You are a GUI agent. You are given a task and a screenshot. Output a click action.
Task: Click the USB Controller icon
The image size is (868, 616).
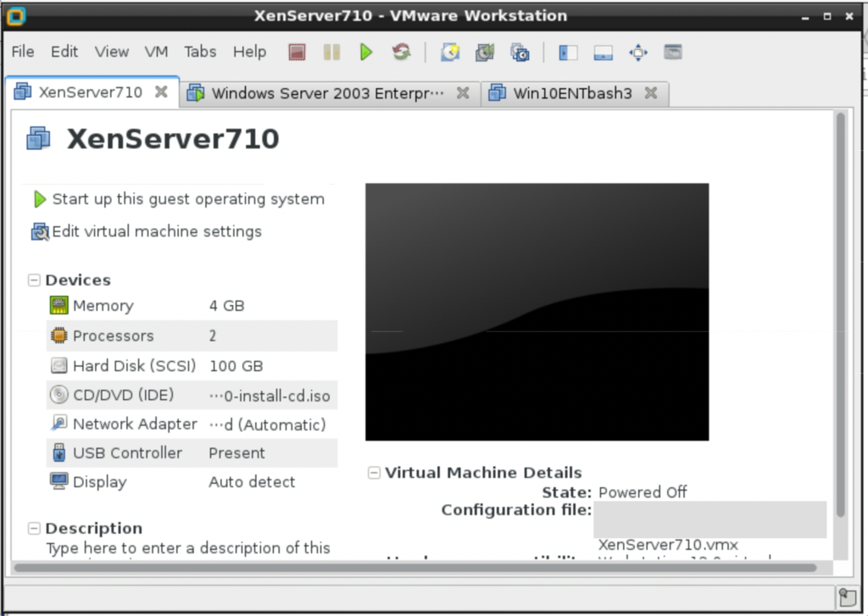[x=58, y=452]
